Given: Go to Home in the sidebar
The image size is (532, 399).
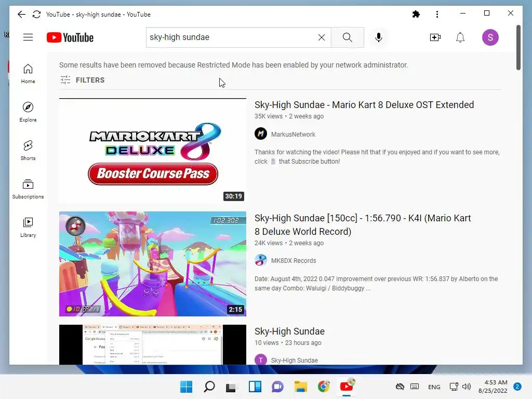Looking at the screenshot, I should [x=28, y=74].
